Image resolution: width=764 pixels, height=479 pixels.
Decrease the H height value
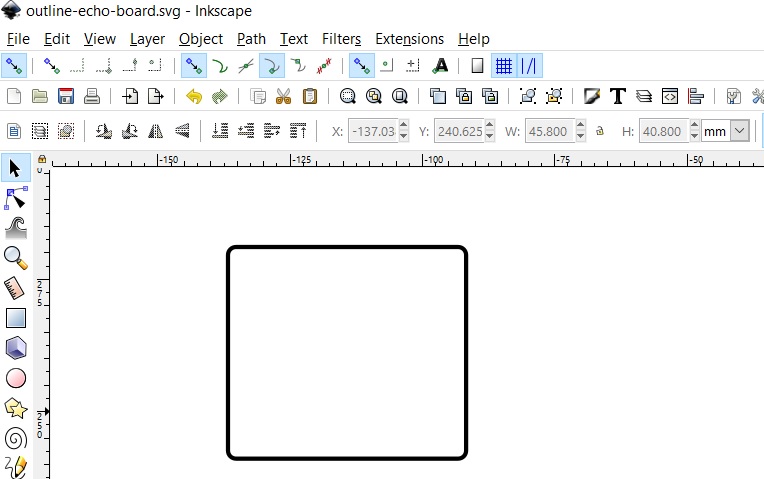click(x=694, y=137)
